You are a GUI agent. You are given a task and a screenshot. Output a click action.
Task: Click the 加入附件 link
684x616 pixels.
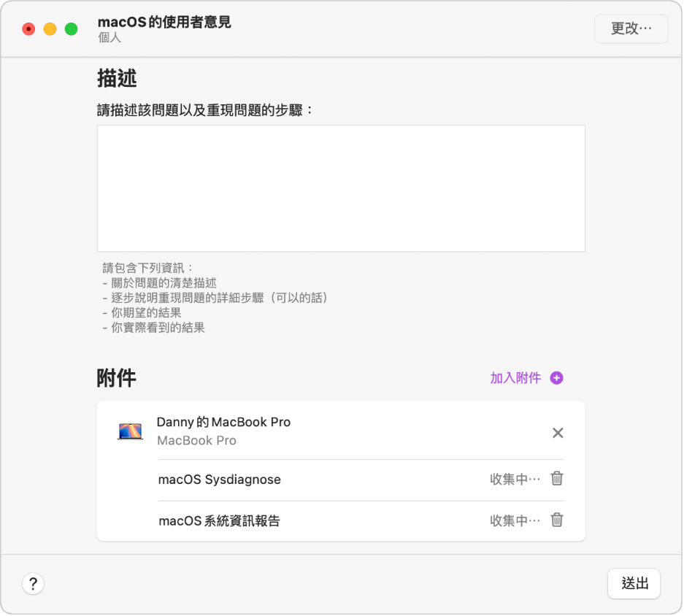click(x=515, y=378)
